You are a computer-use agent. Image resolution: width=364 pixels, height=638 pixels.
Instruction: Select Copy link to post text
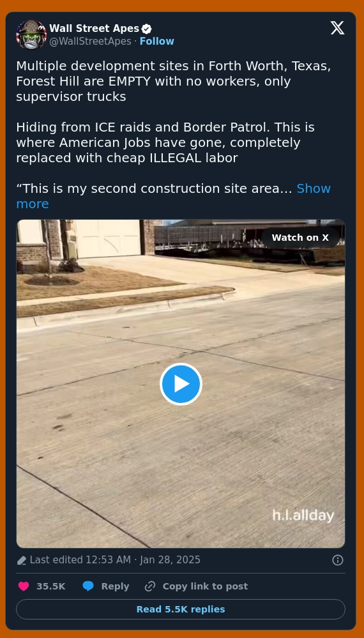205,586
